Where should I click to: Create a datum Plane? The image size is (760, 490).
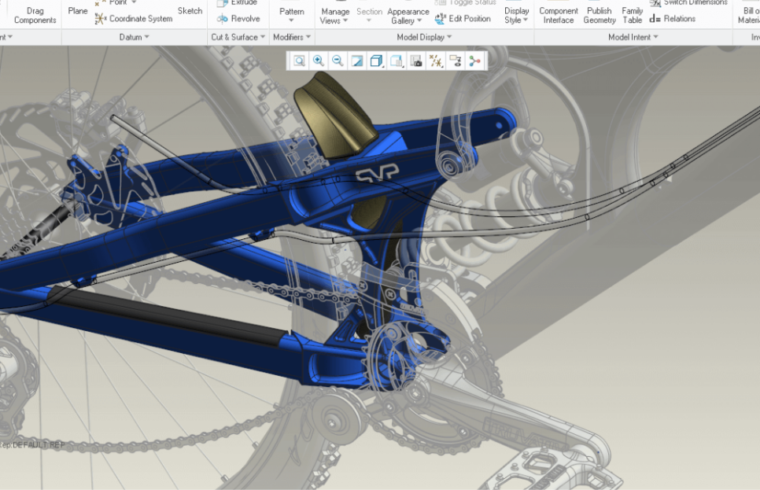click(78, 11)
